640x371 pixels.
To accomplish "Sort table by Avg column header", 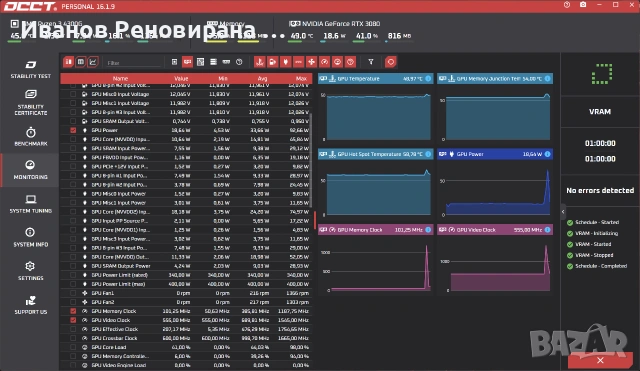I will point(262,78).
